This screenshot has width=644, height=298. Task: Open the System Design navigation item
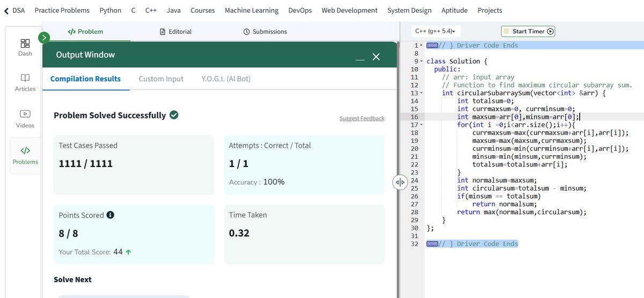pyautogui.click(x=409, y=10)
